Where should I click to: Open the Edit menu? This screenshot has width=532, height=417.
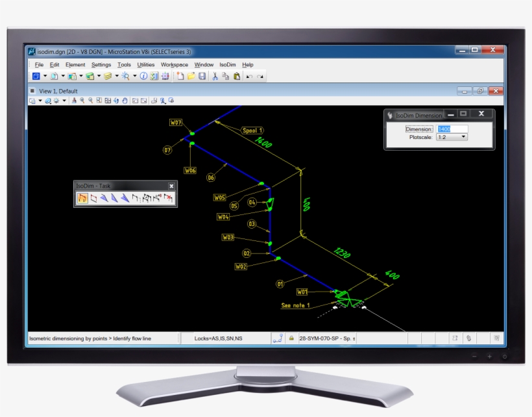[x=54, y=64]
